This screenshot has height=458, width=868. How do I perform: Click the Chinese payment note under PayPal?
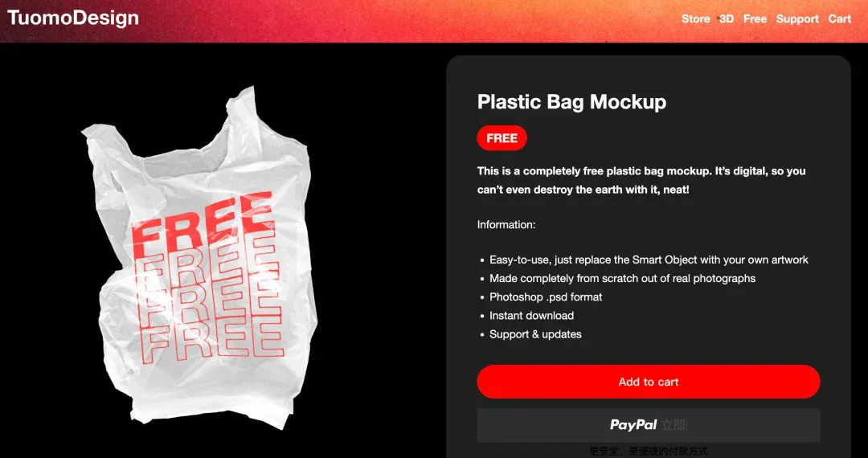pos(649,452)
